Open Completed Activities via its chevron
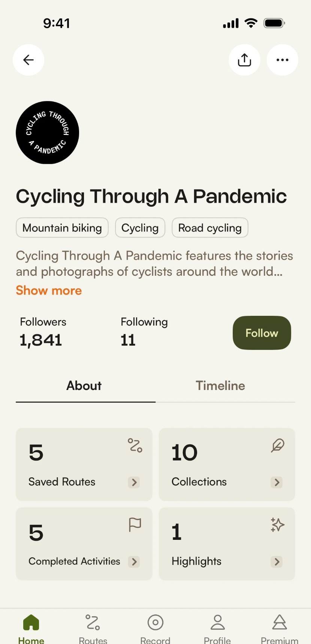Viewport: 311px width, 644px height. click(x=134, y=562)
